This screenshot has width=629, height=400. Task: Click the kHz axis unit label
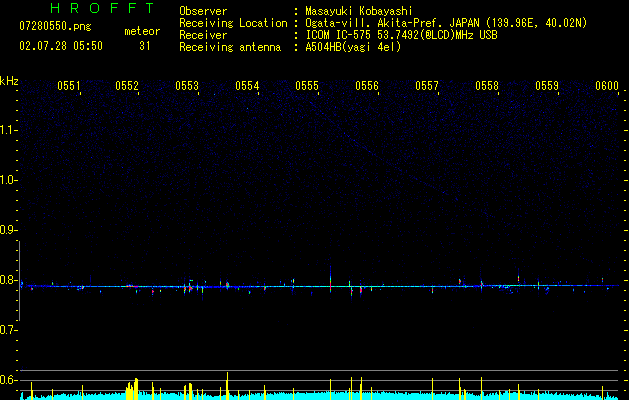point(9,81)
